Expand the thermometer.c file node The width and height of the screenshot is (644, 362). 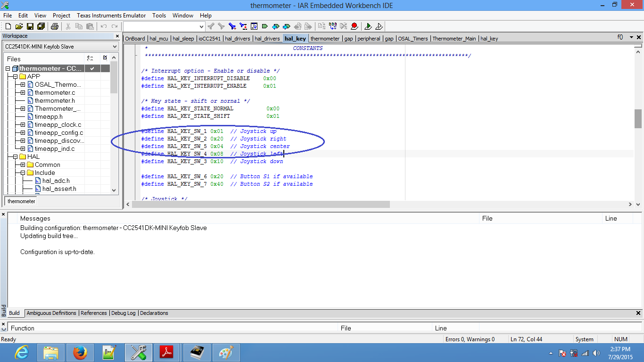tap(23, 93)
